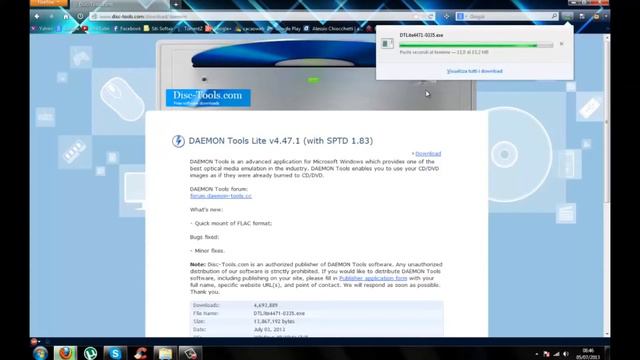Viewport: 640px width, 360px height.
Task: Click the volume speaker tray icon
Action: [x=566, y=354]
